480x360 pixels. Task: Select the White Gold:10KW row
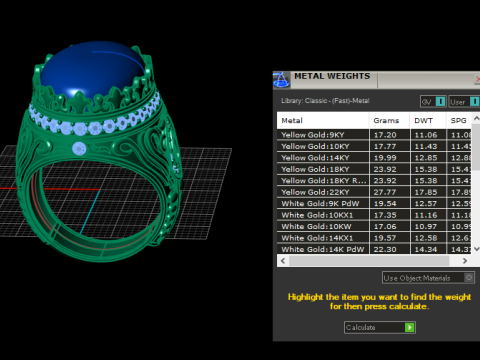pos(374,226)
